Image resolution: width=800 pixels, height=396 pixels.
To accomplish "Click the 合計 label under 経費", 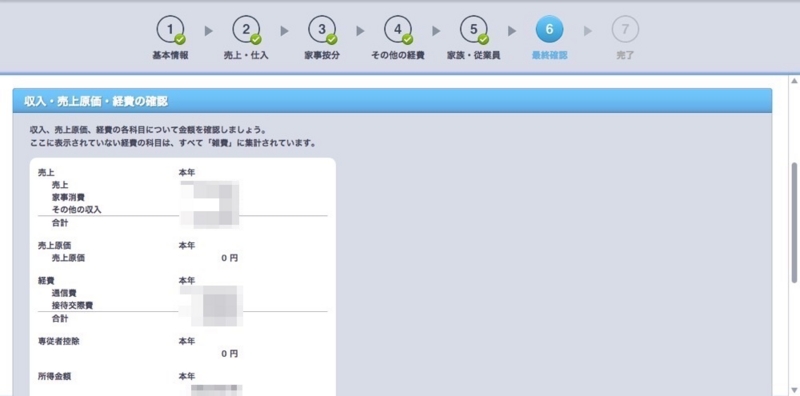I will [60, 318].
